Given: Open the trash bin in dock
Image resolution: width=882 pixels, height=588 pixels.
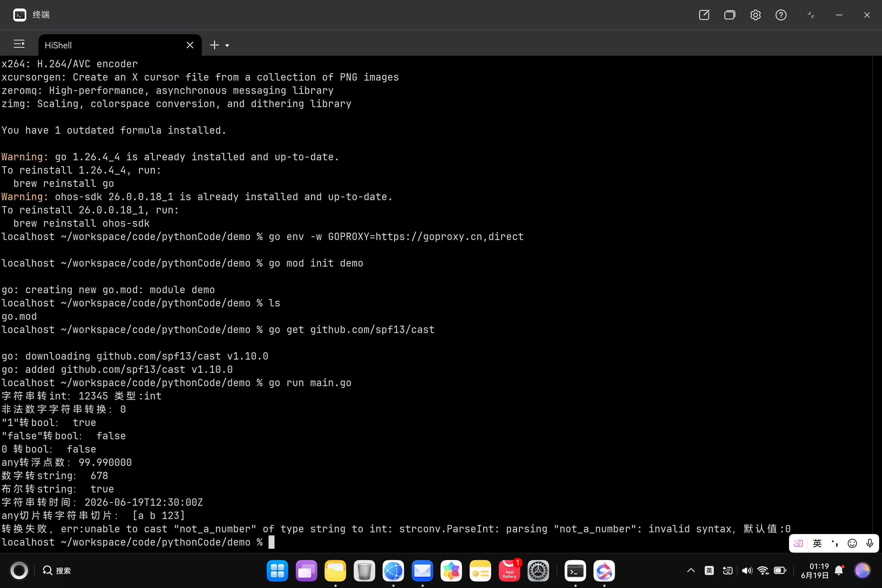Looking at the screenshot, I should click(364, 571).
